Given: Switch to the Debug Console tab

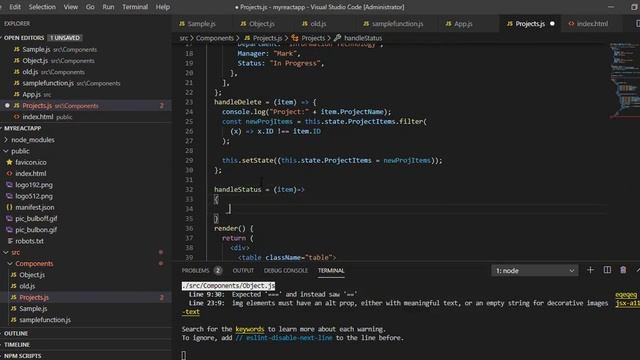Looking at the screenshot, I should click(286, 271).
